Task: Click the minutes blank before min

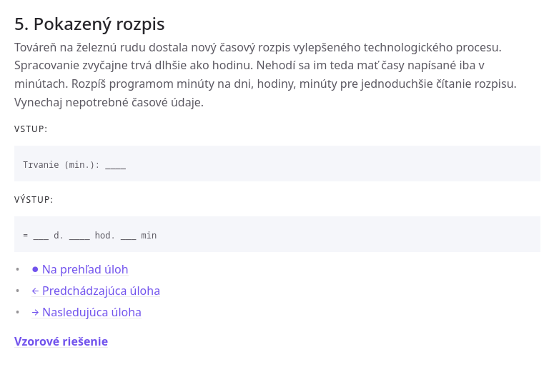Action: click(128, 236)
